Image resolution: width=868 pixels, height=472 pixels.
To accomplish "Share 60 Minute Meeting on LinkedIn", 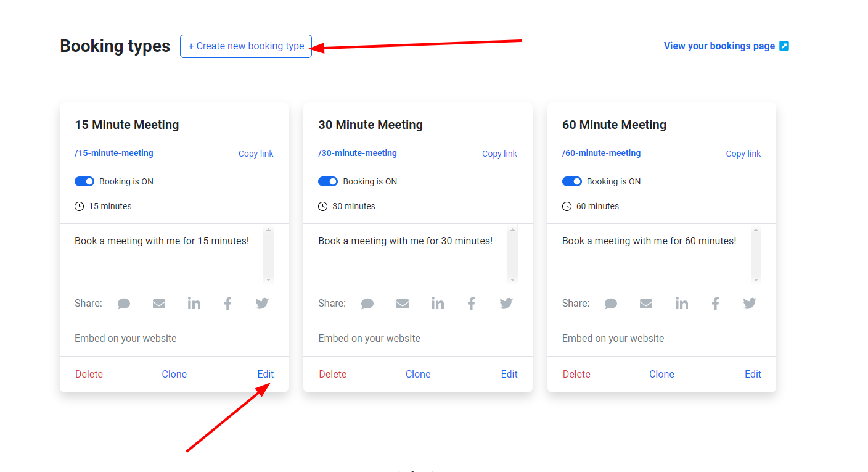I will click(681, 304).
